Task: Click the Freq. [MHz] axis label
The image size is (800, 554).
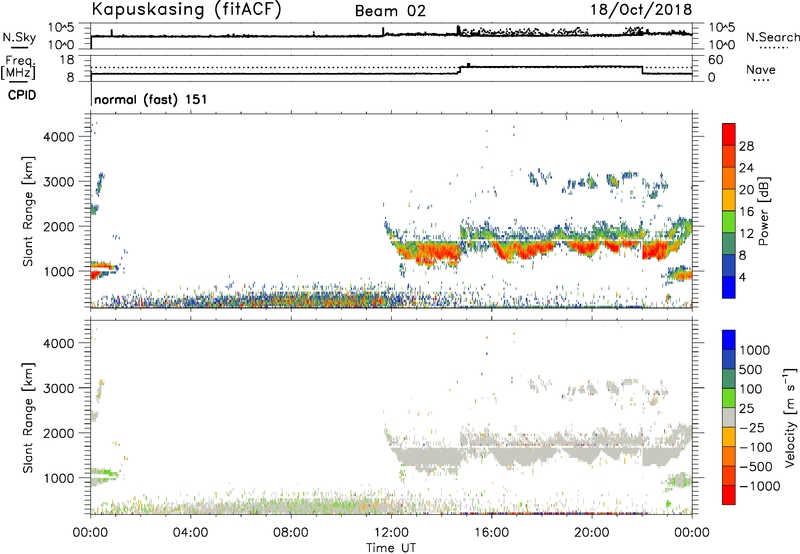Action: click(x=18, y=67)
